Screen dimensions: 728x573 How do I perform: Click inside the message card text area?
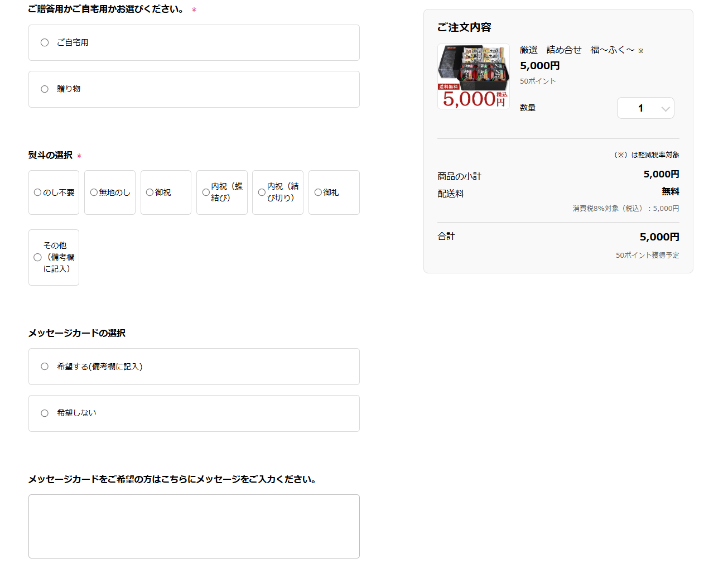(194, 526)
